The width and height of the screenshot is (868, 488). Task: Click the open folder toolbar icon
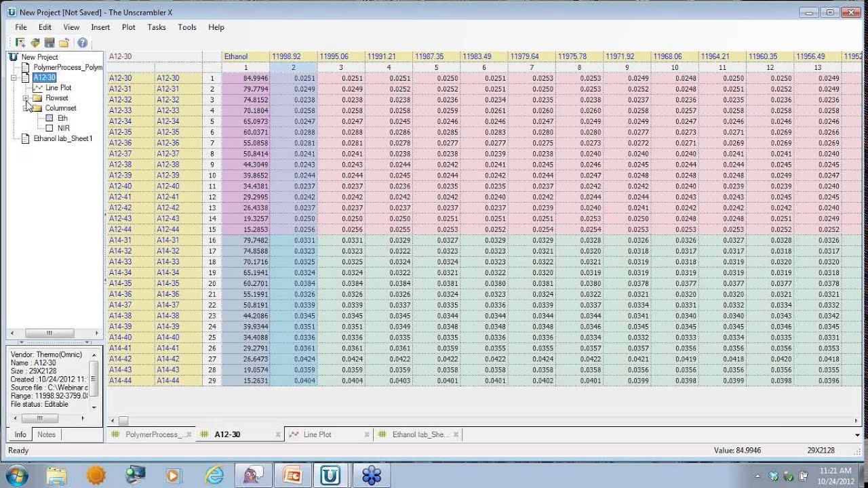[x=63, y=43]
